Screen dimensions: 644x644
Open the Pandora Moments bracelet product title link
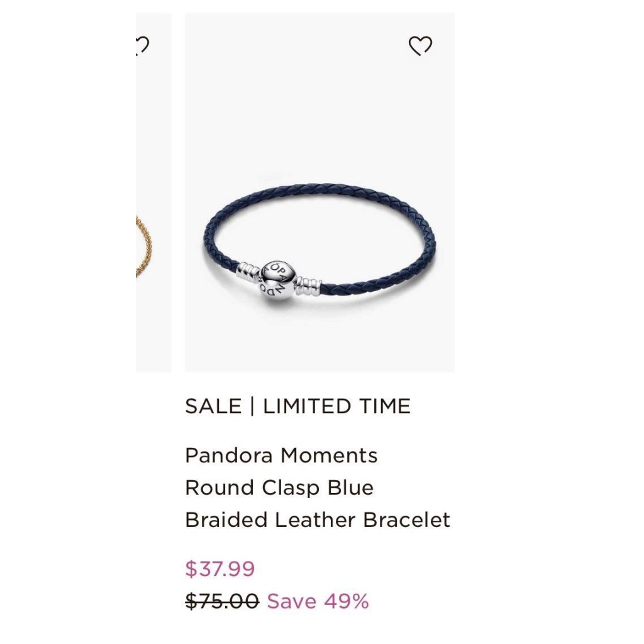click(318, 487)
